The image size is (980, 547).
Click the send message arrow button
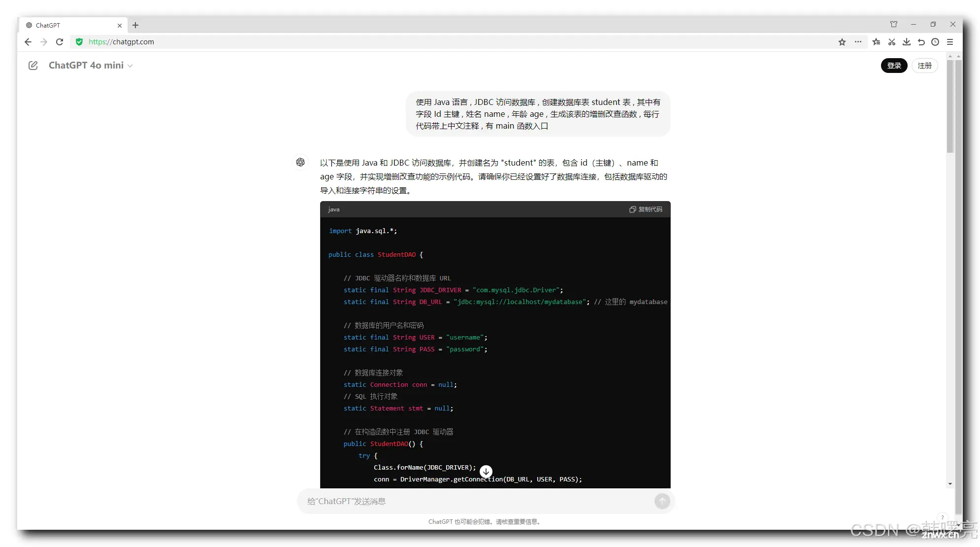click(x=662, y=501)
